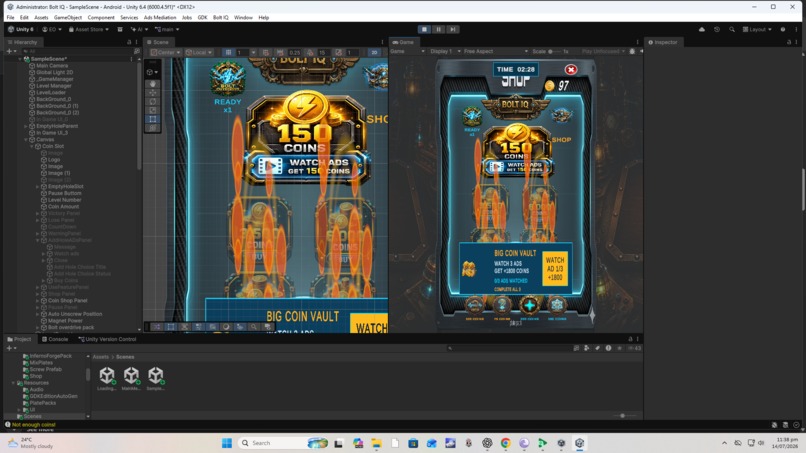Toggle the Hierarchy panel lock icon
The image size is (806, 453).
(x=129, y=42)
